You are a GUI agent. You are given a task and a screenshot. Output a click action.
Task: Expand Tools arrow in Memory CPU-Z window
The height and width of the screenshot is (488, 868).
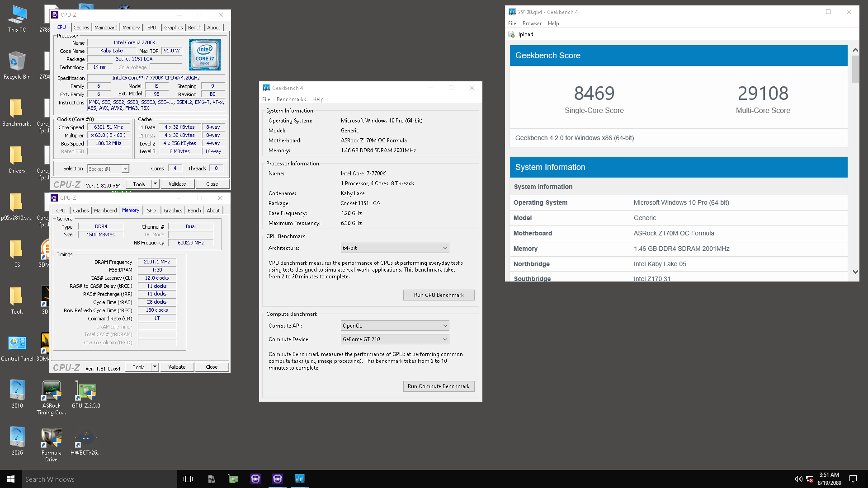click(x=155, y=367)
